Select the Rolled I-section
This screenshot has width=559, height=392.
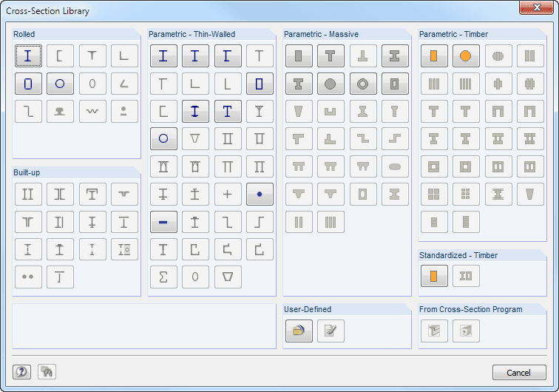pyautogui.click(x=28, y=56)
